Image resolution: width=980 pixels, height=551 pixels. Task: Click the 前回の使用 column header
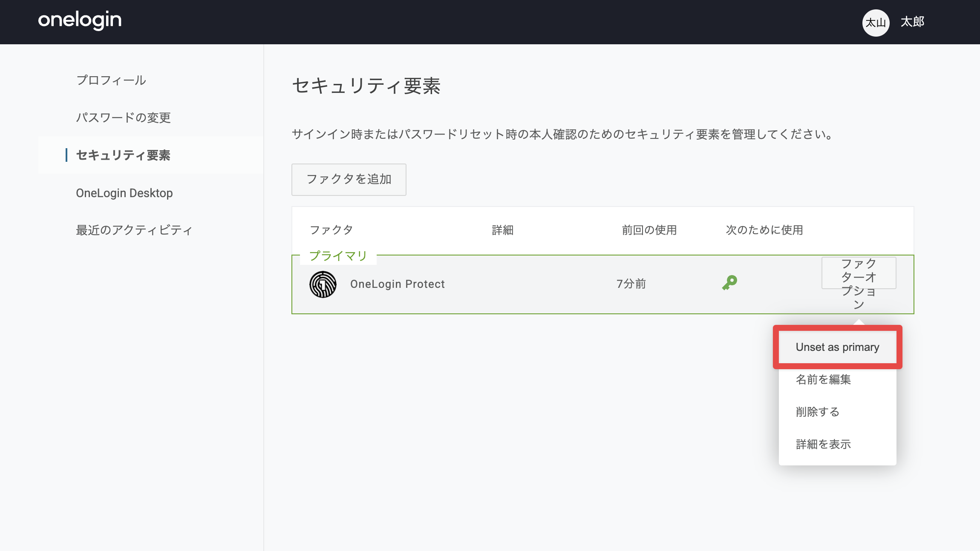point(649,230)
